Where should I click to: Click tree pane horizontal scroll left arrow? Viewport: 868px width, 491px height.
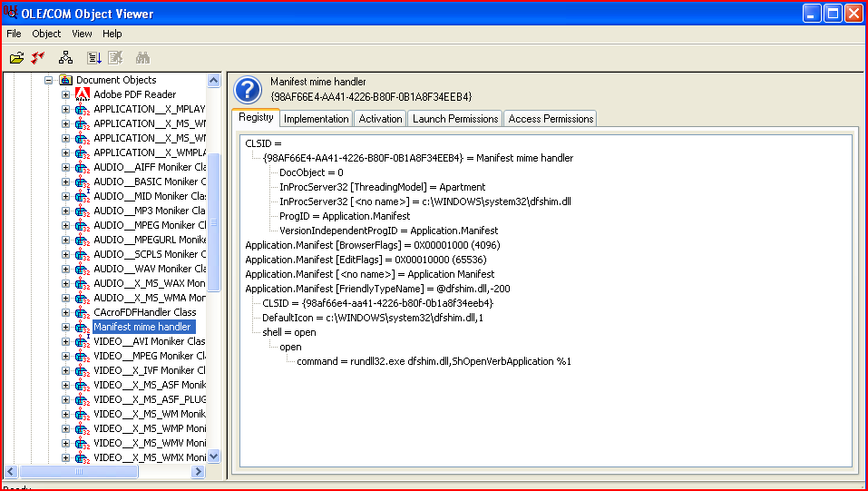tap(11, 472)
